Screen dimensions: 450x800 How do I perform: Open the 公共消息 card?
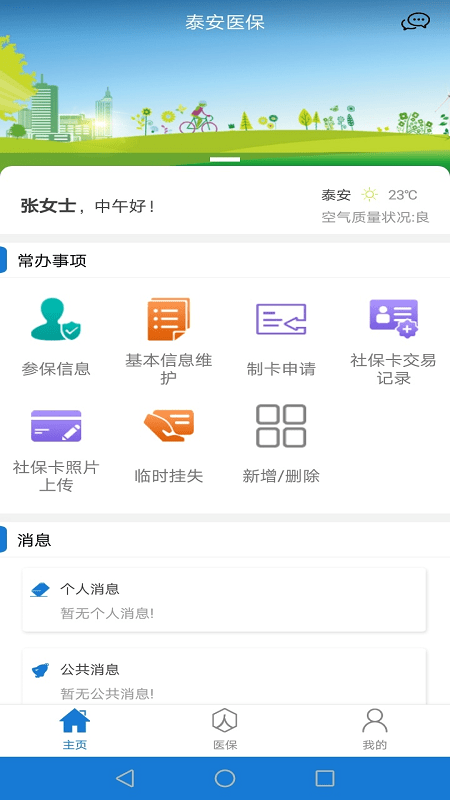(x=224, y=677)
